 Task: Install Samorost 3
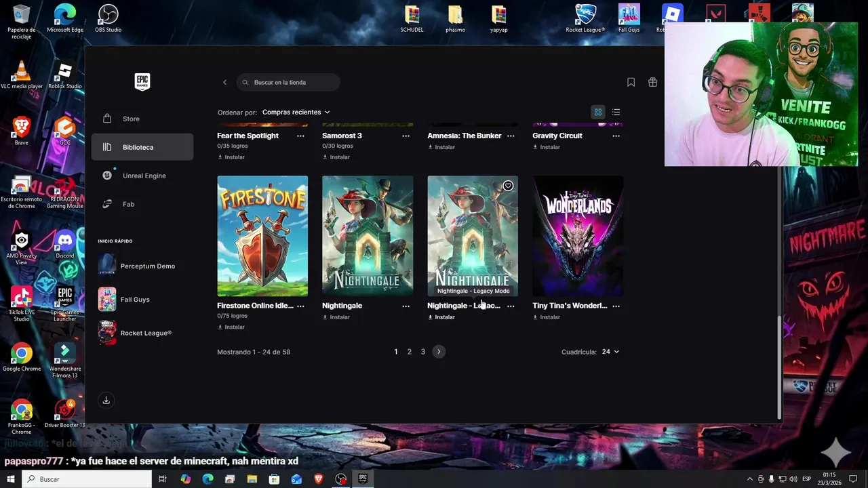tap(336, 157)
